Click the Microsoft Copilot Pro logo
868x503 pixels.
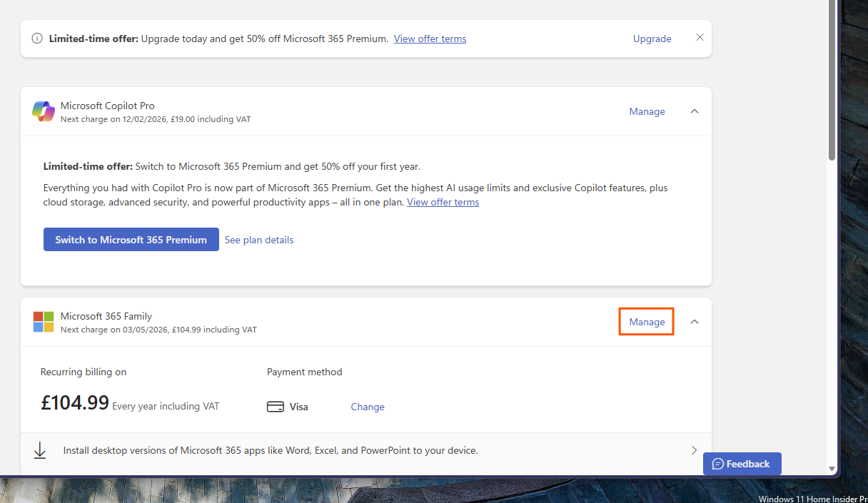coord(44,111)
